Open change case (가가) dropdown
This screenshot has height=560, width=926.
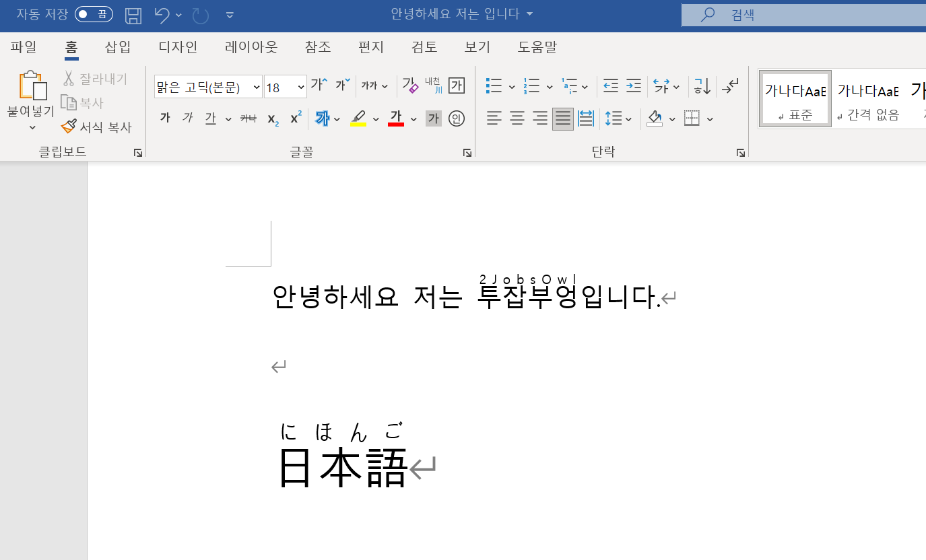click(x=375, y=85)
